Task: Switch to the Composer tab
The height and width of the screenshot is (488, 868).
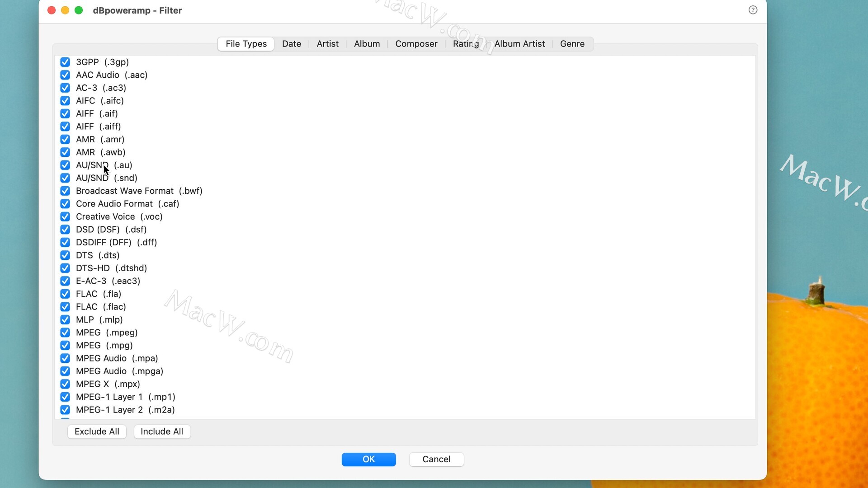Action: (x=416, y=44)
